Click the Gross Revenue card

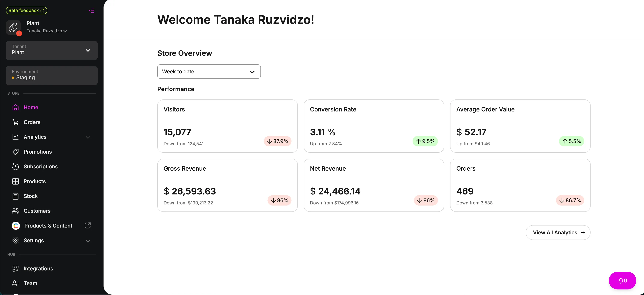[x=228, y=185]
